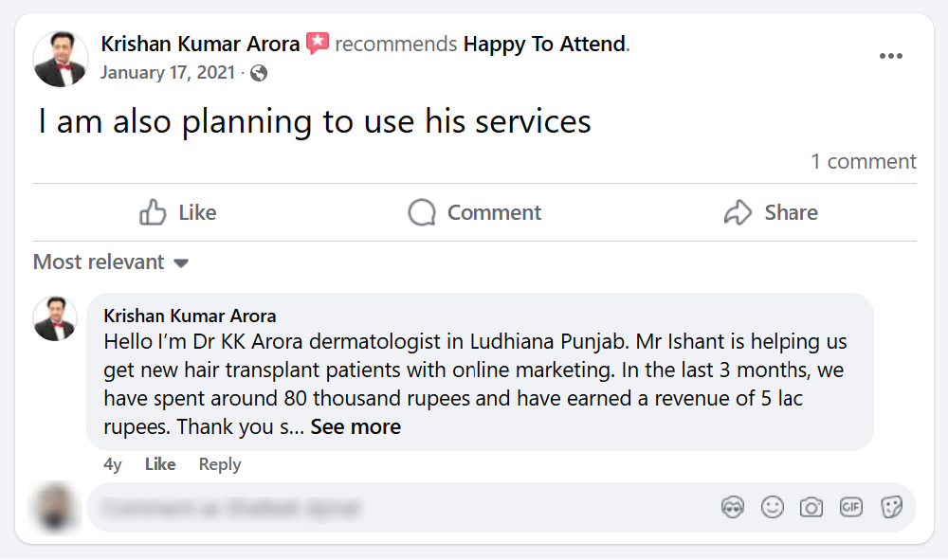Click the January 17, 2021 post date
The image size is (948, 560).
(167, 73)
